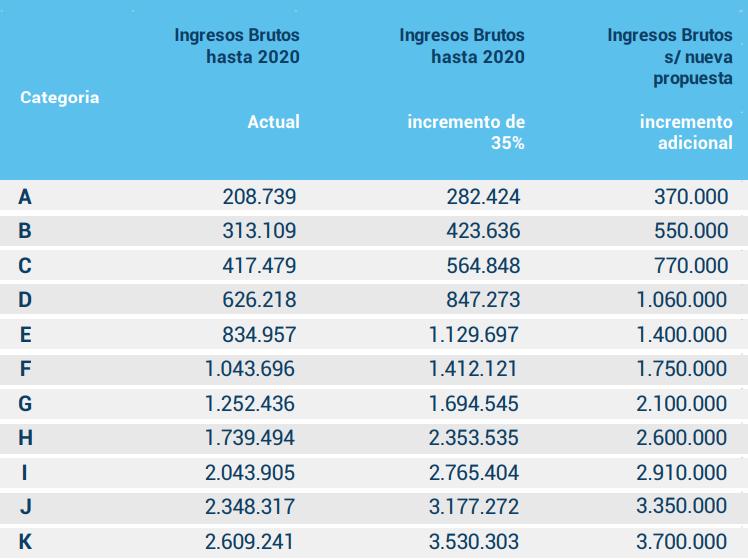The image size is (748, 559).
Task: Click value 3.350.000 in row J
Action: tap(682, 506)
